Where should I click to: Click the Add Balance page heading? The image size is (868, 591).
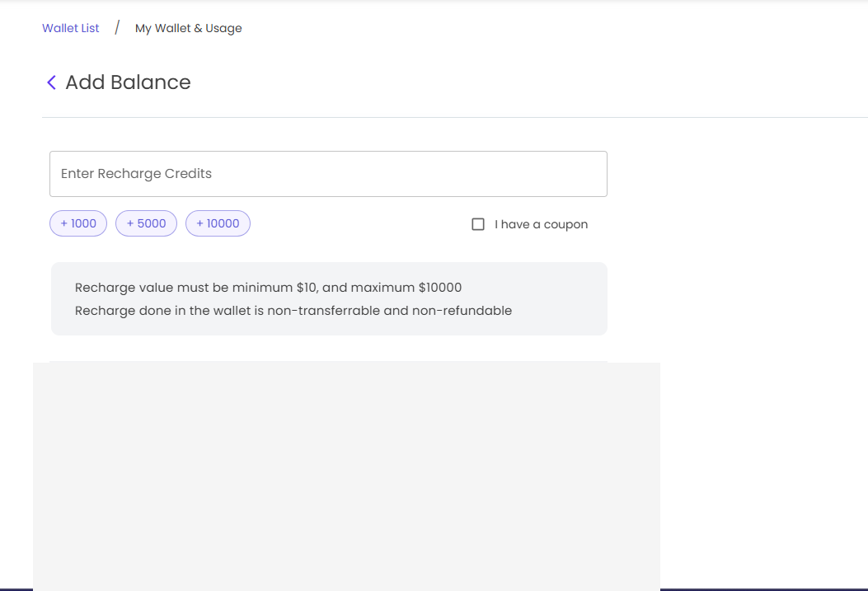pyautogui.click(x=128, y=82)
